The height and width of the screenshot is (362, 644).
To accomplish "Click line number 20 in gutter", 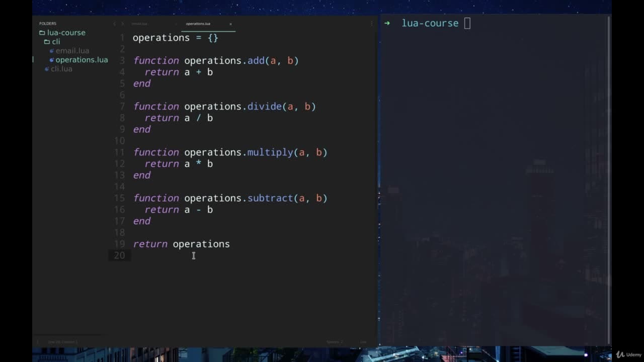I will [119, 255].
